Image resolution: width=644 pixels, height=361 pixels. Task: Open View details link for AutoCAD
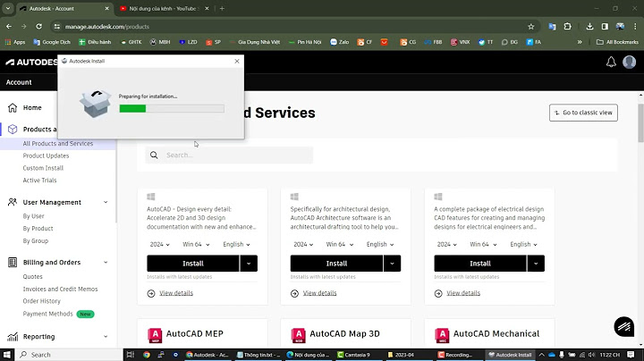(x=176, y=293)
